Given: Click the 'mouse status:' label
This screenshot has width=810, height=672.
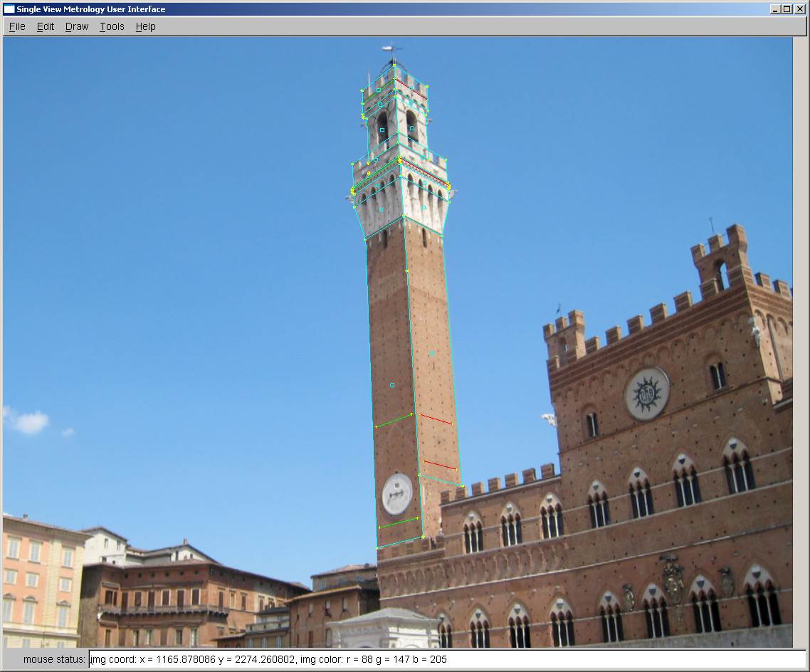Looking at the screenshot, I should point(54,659).
